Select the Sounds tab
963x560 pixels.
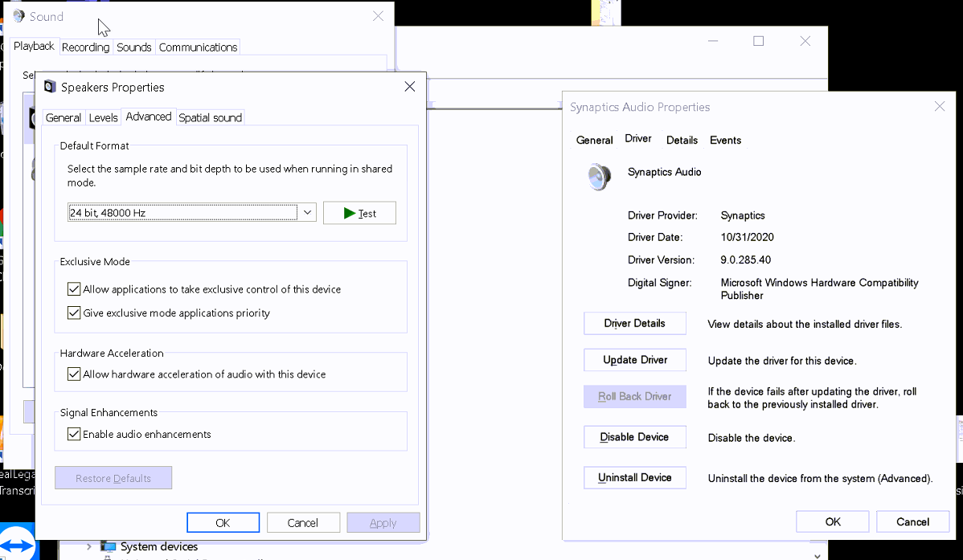(134, 47)
